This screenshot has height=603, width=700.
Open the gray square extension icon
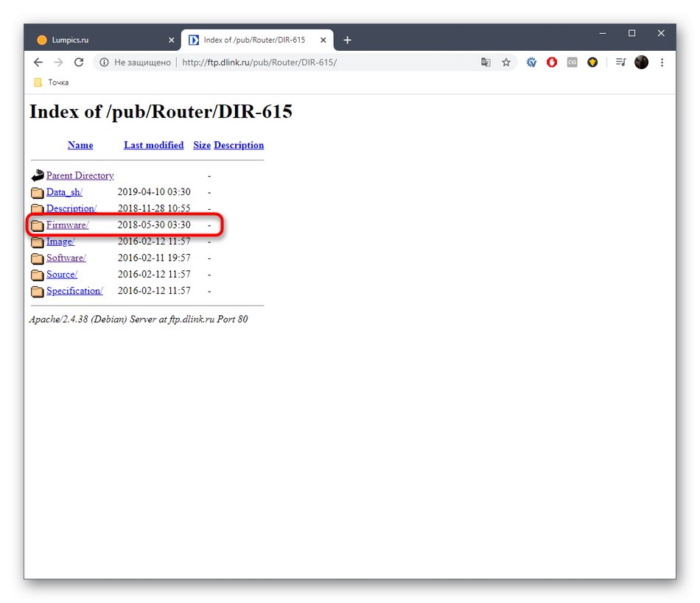coord(573,63)
